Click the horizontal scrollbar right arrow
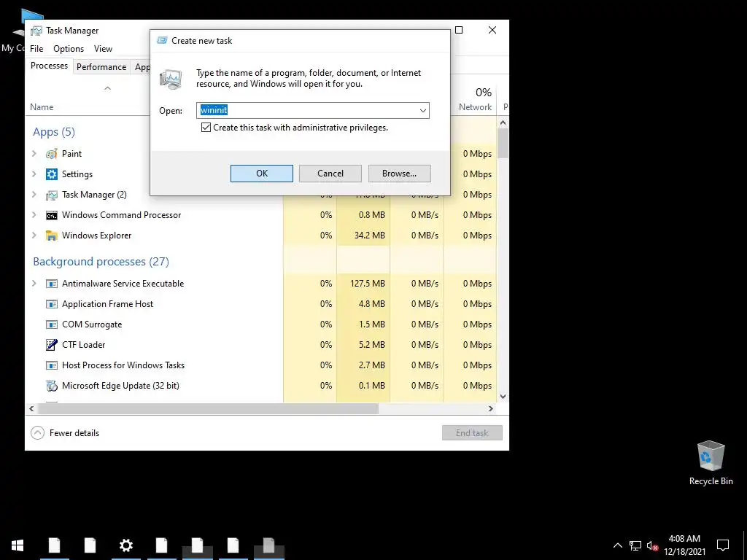Viewport: 747px width, 560px height. point(491,408)
